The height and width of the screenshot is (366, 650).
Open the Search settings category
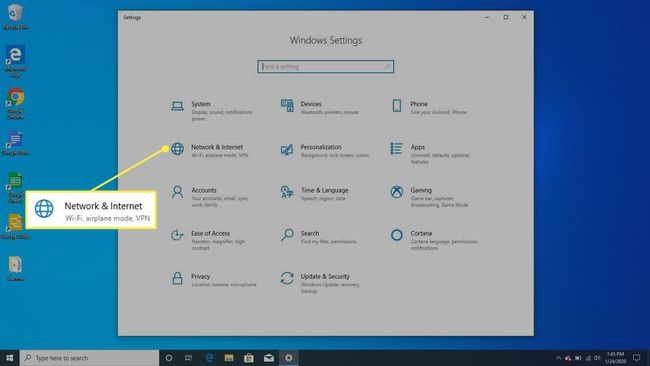319,237
